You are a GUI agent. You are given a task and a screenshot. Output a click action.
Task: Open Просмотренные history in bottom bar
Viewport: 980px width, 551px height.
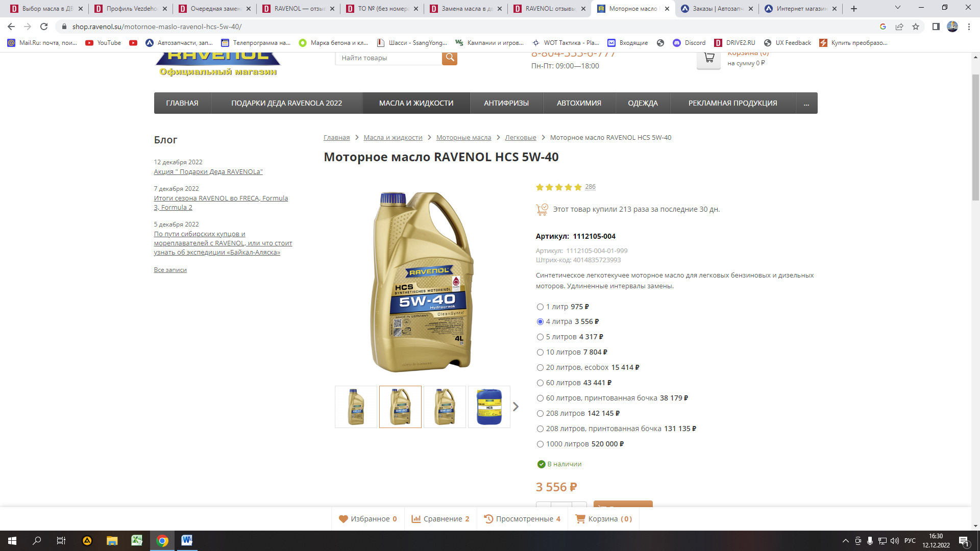click(x=522, y=519)
